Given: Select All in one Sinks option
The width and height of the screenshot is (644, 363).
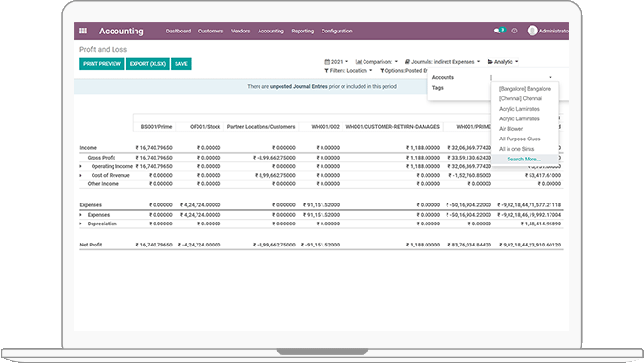Looking at the screenshot, I should 525,149.
